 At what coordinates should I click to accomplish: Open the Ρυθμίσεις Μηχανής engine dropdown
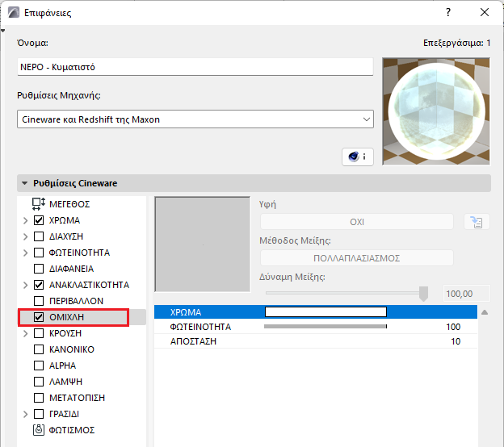point(195,119)
